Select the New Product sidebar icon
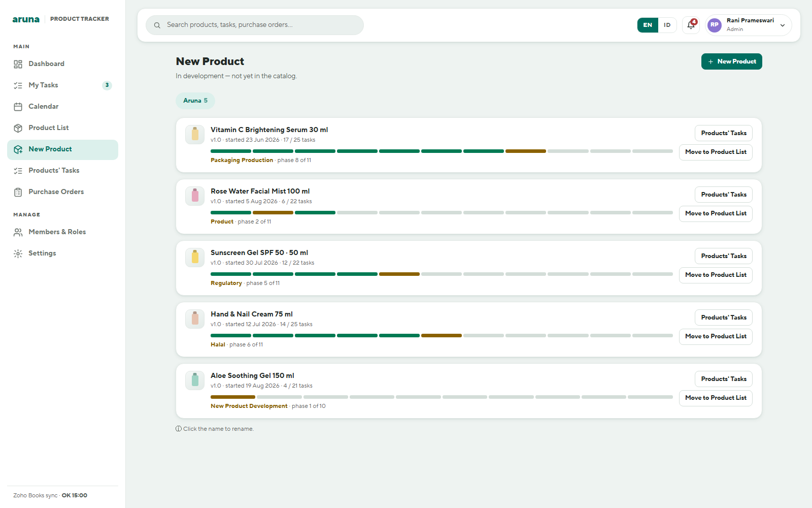Viewport: 812px width, 508px height. 18,149
